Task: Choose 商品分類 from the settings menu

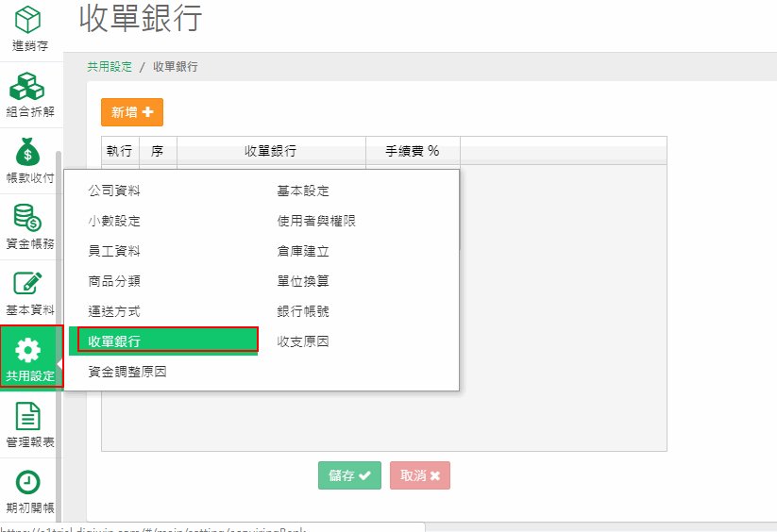Action: 114,281
